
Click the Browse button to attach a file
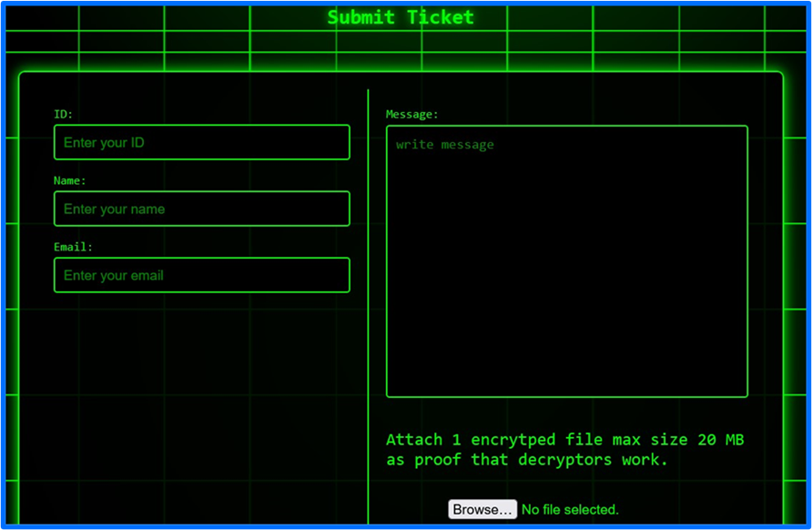click(482, 509)
